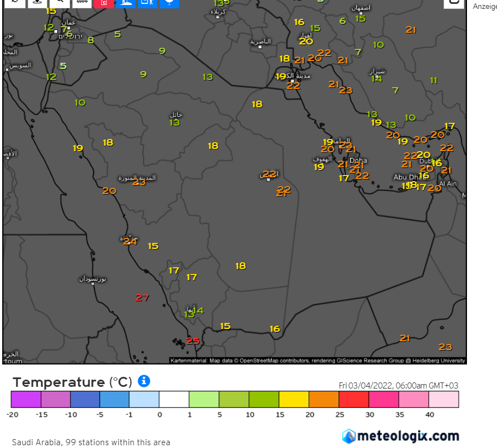Click the yellow 15-to-20 swatch in the legend
This screenshot has height=448, width=497.
pos(294,400)
